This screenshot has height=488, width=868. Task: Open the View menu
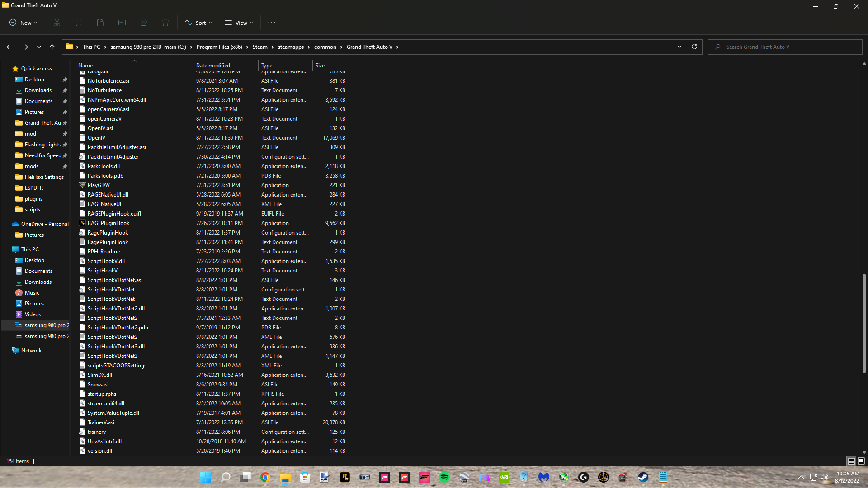(239, 23)
